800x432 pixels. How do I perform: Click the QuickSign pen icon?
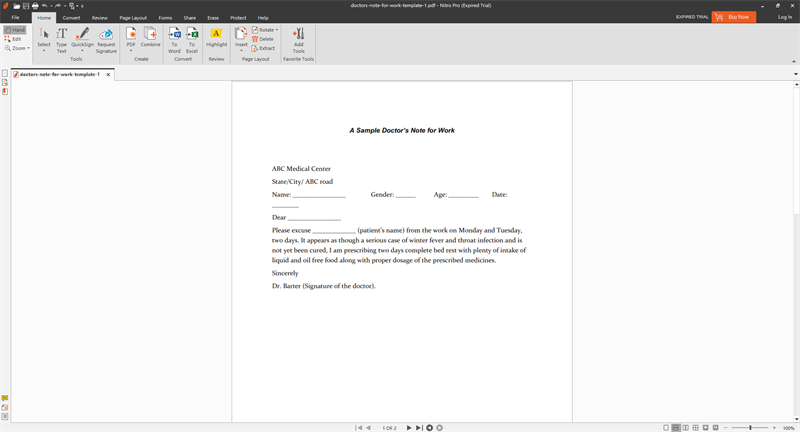82,34
